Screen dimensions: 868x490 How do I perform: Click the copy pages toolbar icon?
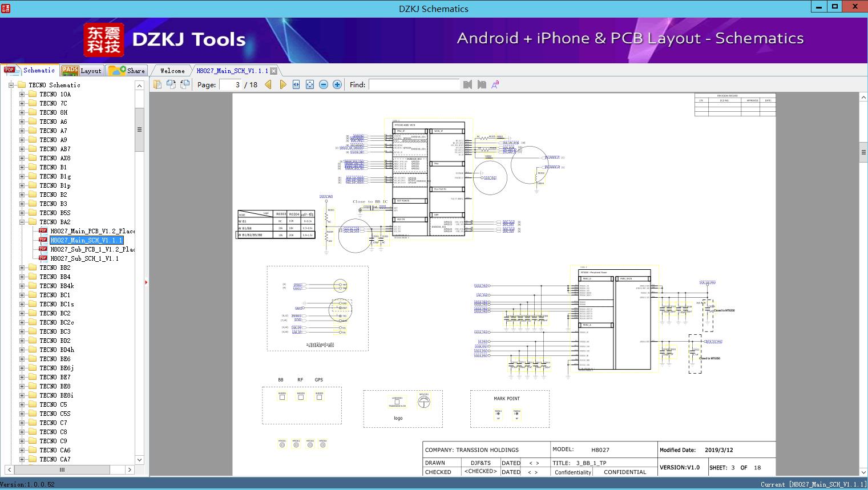[157, 84]
